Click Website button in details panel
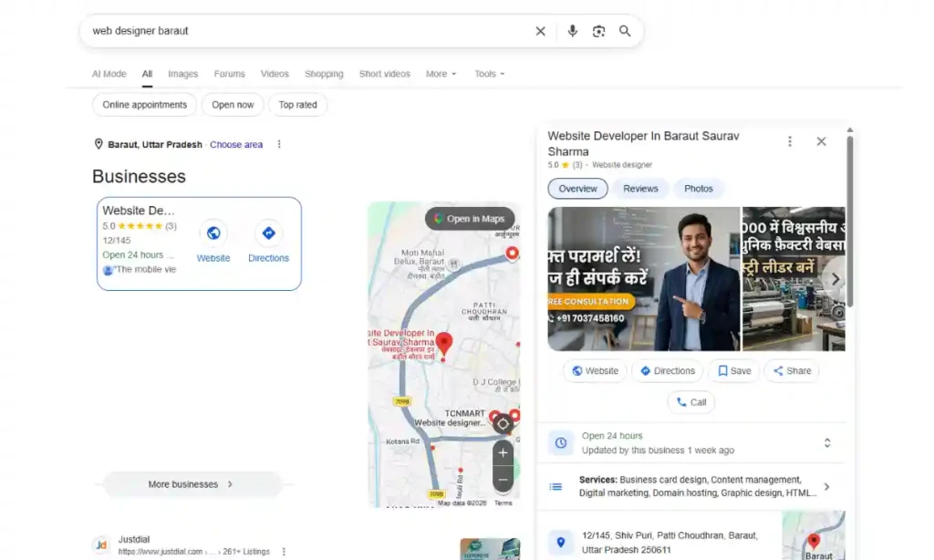 pyautogui.click(x=595, y=370)
